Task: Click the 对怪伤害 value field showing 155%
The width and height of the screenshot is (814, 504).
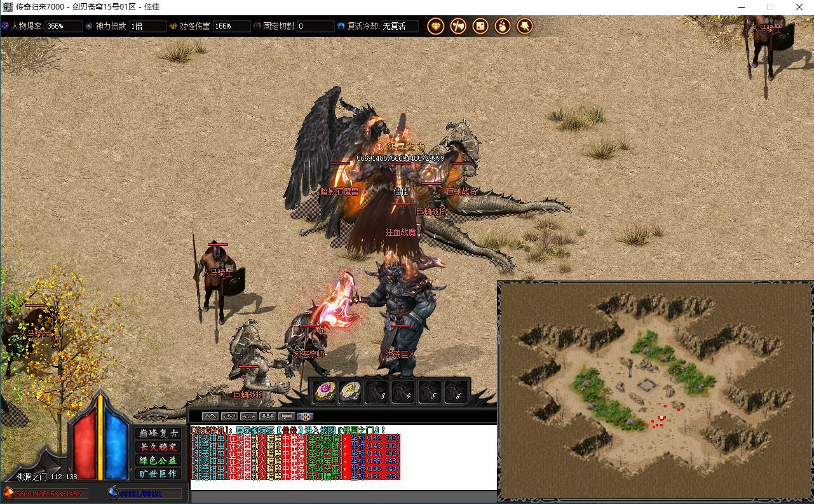Action: coord(232,26)
